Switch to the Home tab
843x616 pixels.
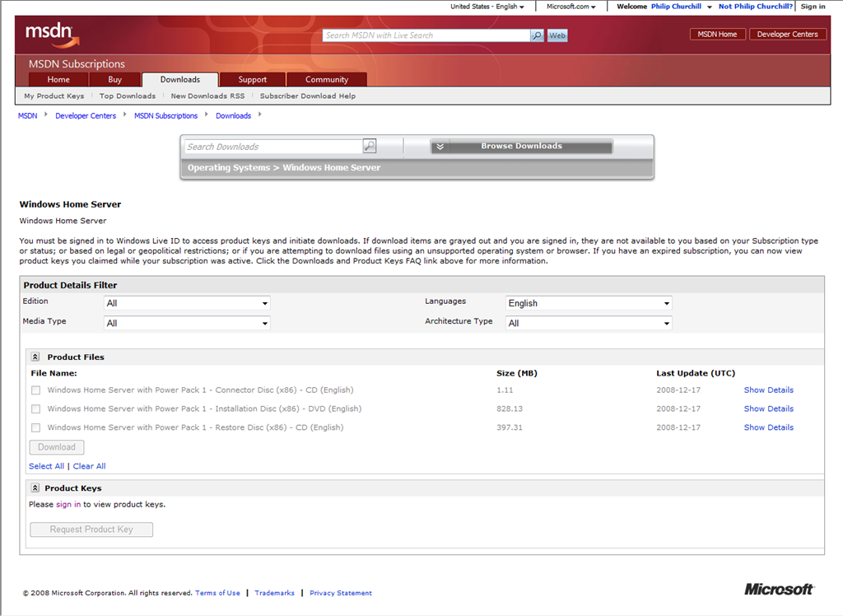pos(58,80)
